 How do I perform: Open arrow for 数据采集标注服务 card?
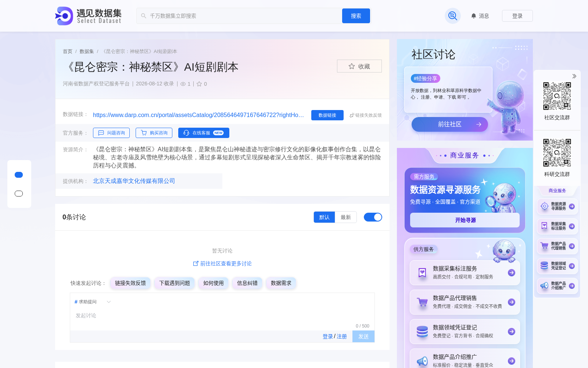pos(512,273)
